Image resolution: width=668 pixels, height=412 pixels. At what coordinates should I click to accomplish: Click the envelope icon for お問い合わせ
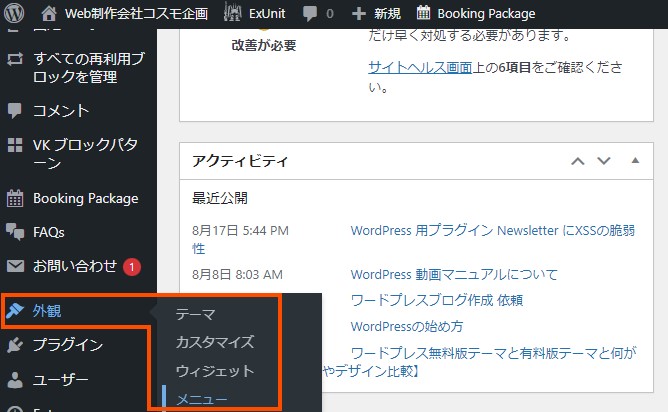15,266
